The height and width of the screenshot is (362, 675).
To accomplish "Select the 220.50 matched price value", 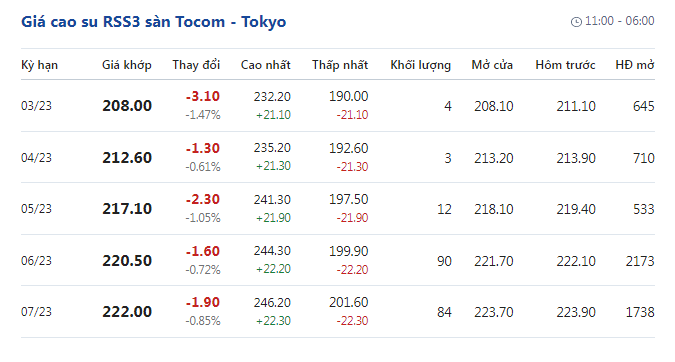I will tap(127, 261).
